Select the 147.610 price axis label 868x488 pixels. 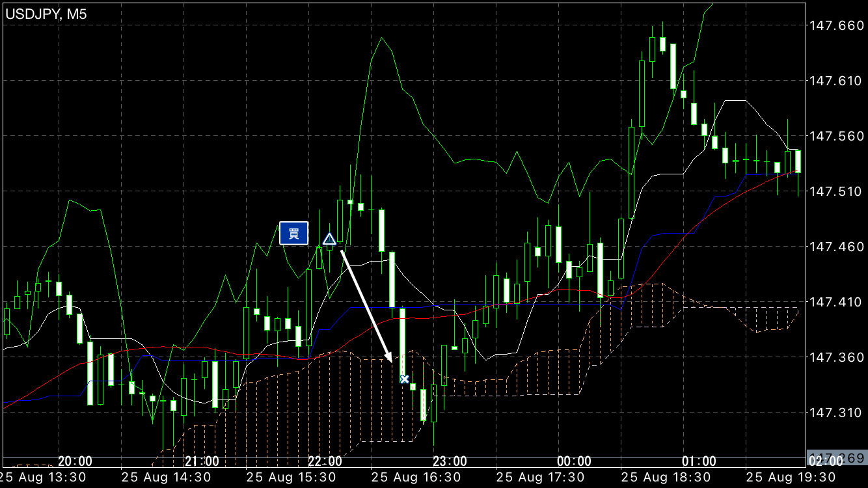click(837, 81)
